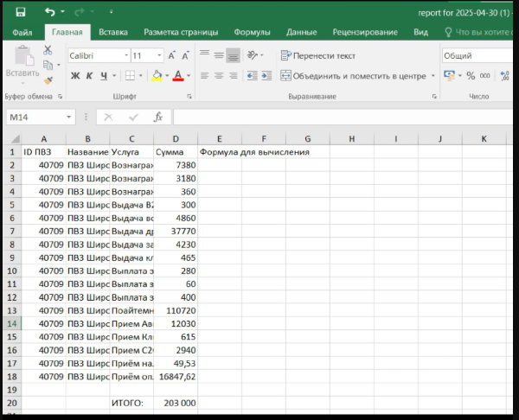Apply the comma style 000 icon
Viewport: 519px width, 420px height.
[485, 76]
